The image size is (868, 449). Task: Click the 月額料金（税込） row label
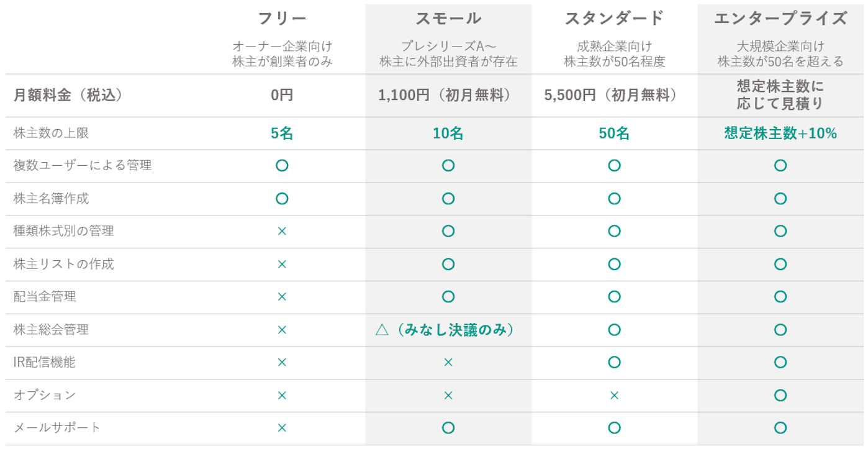(68, 96)
